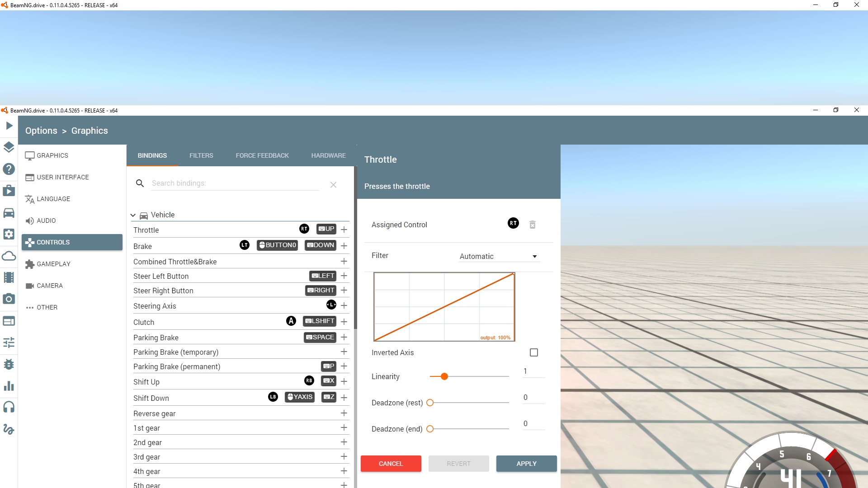This screenshot has height=488, width=868.
Task: Open the track builder curve icon
Action: [9, 429]
